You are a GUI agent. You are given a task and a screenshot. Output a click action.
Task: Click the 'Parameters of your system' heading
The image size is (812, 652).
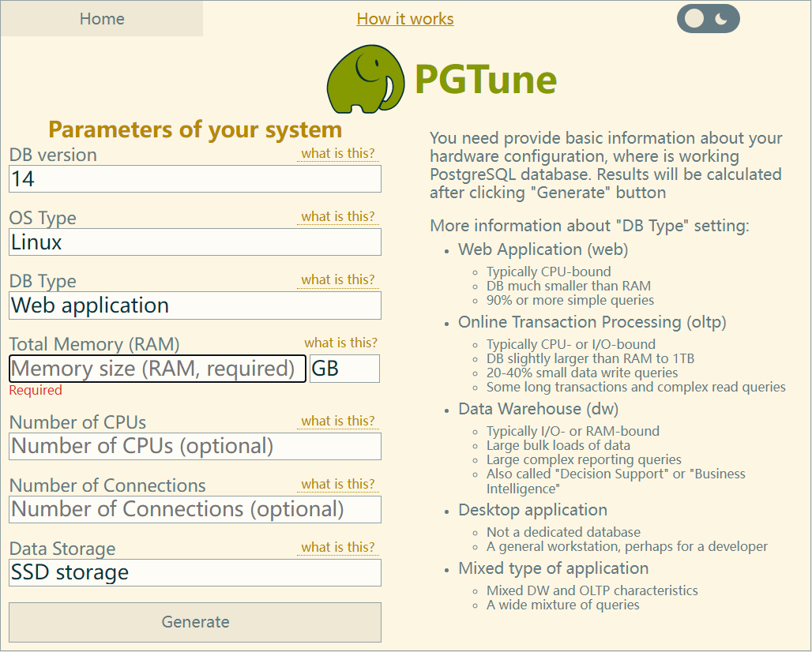(x=195, y=129)
